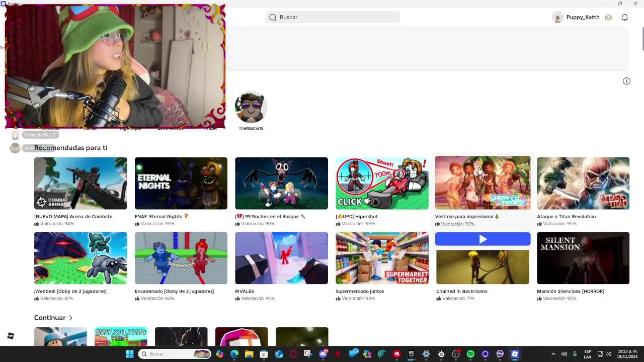
Task: Click the microphone tray icon
Action: [x=575, y=354]
